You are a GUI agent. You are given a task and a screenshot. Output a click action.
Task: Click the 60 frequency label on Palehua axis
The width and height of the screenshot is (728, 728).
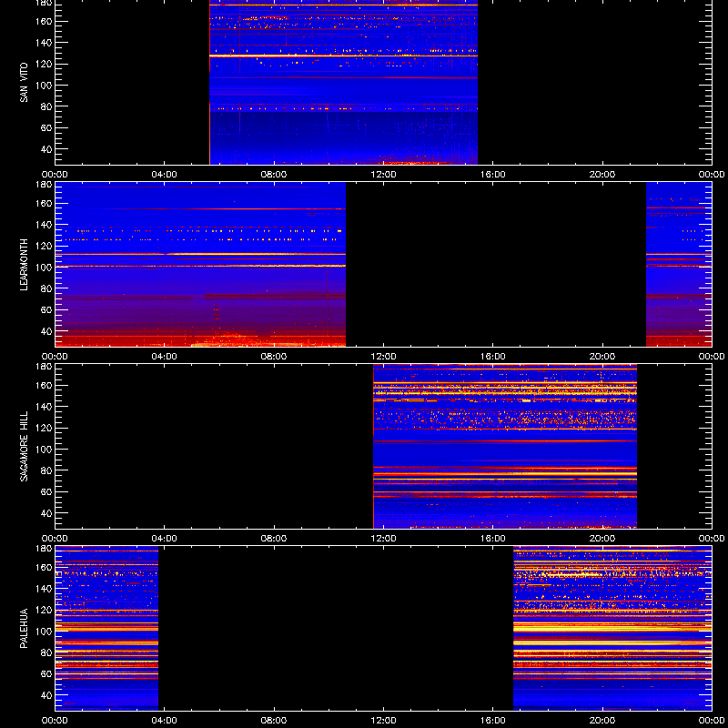click(47, 673)
